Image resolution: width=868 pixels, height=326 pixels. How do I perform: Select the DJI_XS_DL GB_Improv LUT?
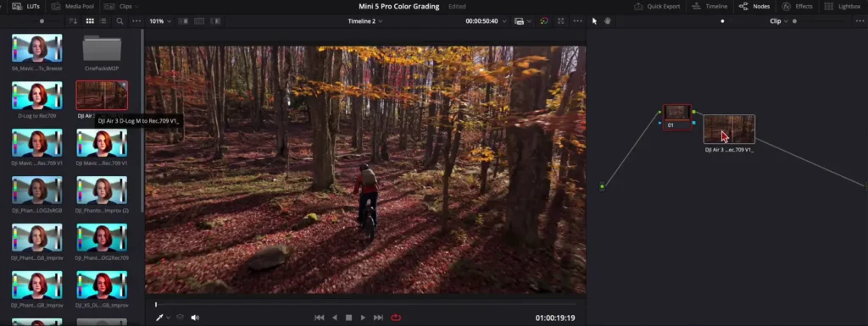tap(102, 285)
